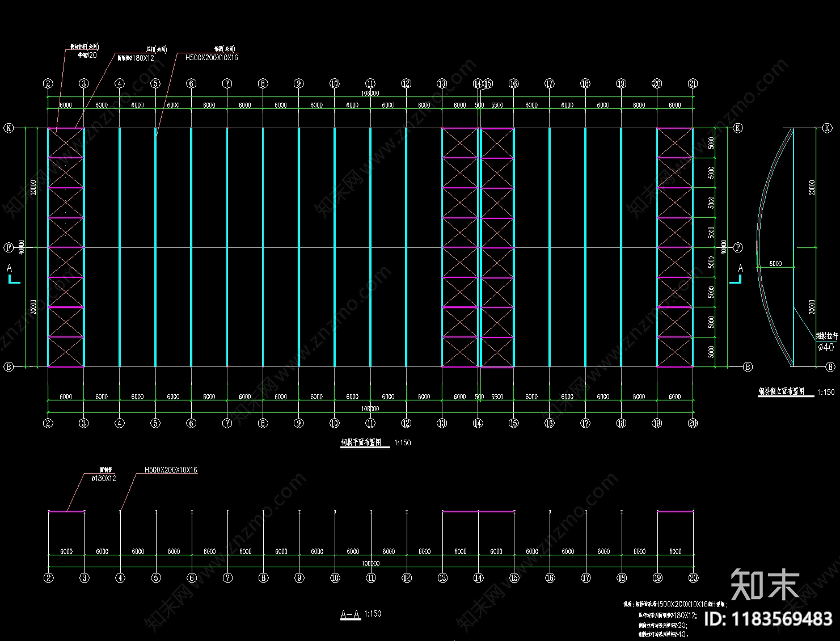The width and height of the screenshot is (840, 641).
Task: Select the "ø40" label on the arch elevation
Action: tap(826, 347)
